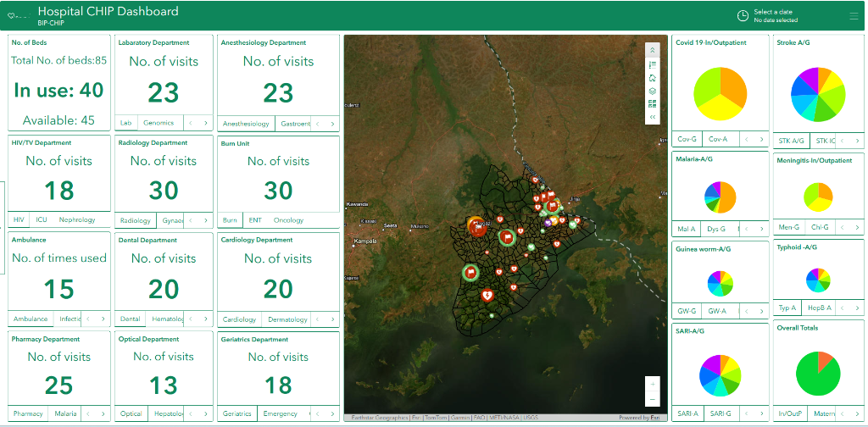Switch to the Nephrology tab
868x427 pixels.
pos(77,219)
